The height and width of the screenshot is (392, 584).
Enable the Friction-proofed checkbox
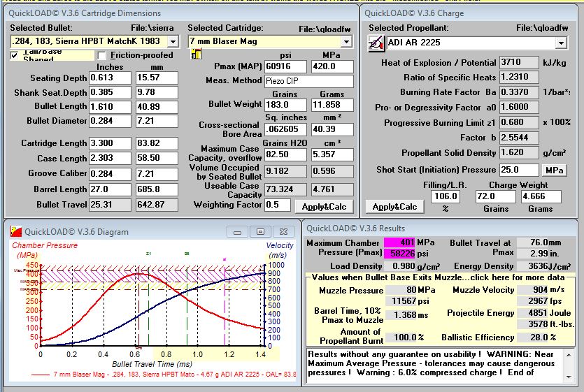pyautogui.click(x=101, y=55)
